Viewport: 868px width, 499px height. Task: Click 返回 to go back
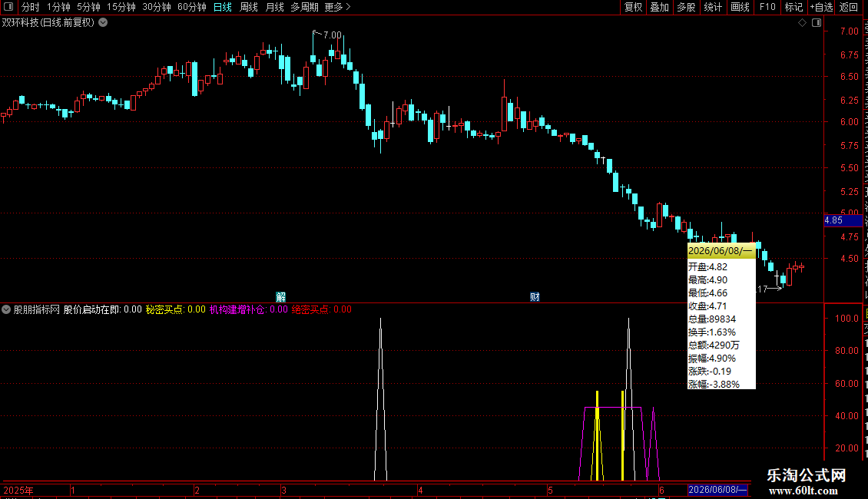[x=849, y=7]
